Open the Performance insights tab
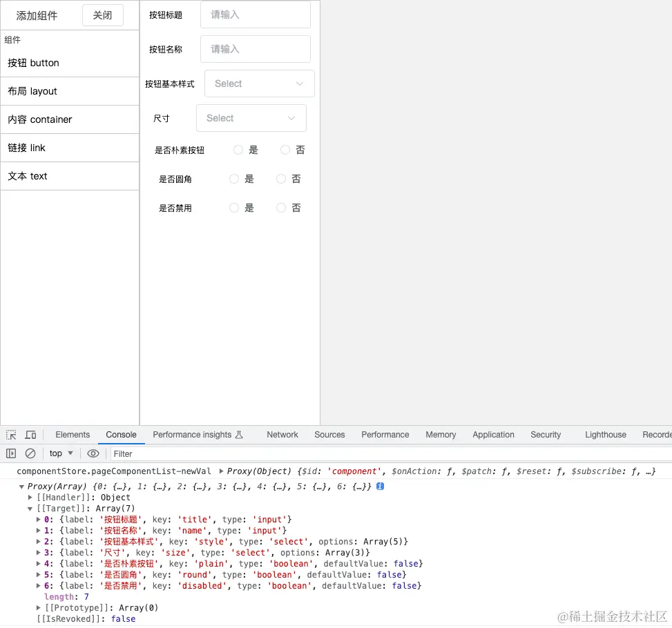The image size is (672, 628). pyautogui.click(x=198, y=435)
